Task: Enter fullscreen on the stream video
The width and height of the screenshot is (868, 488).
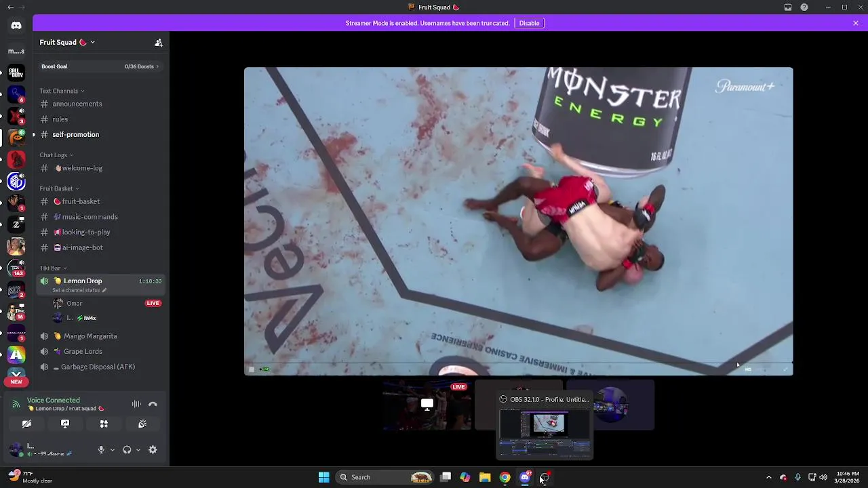Action: coord(785,369)
